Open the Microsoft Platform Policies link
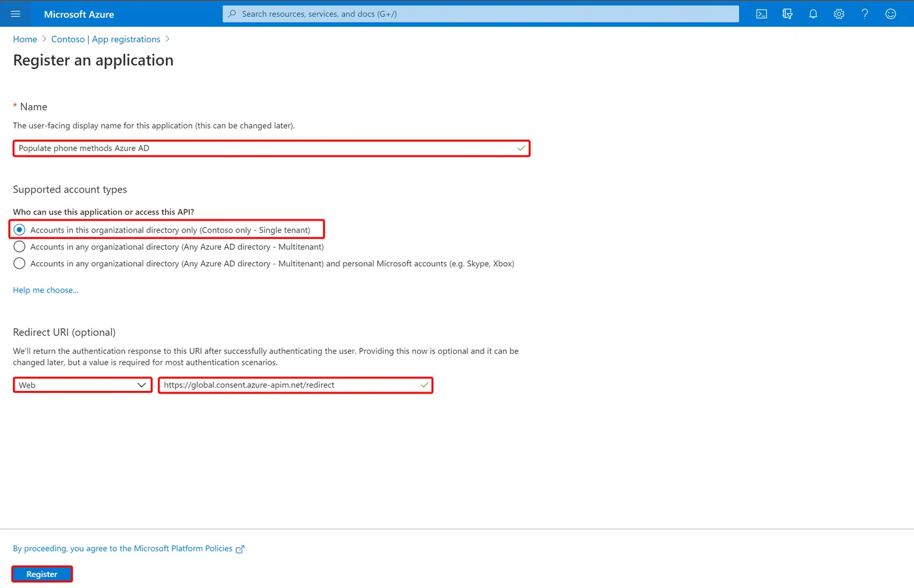This screenshot has height=588, width=914. [123, 549]
